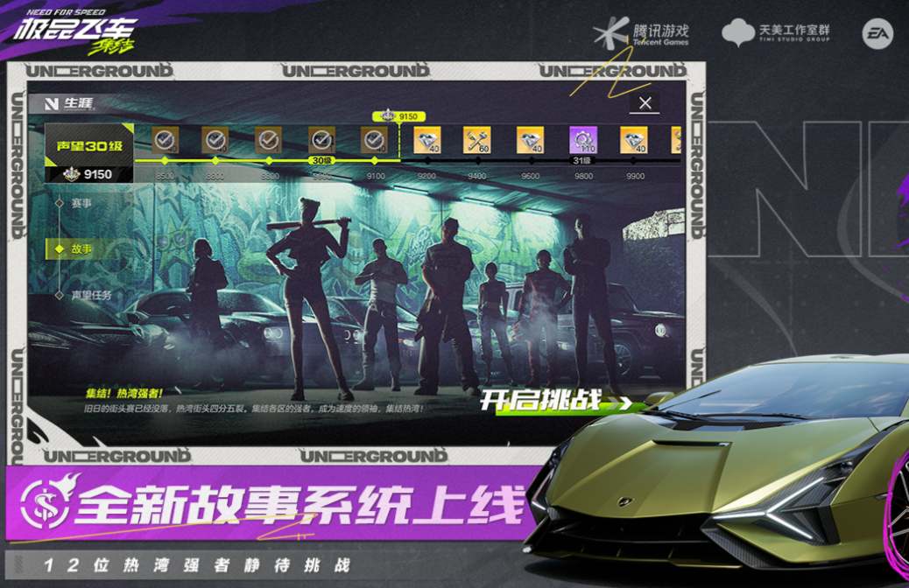The width and height of the screenshot is (909, 588).
Task: Open the 赛事 (Events) tab
Action: coord(81,203)
